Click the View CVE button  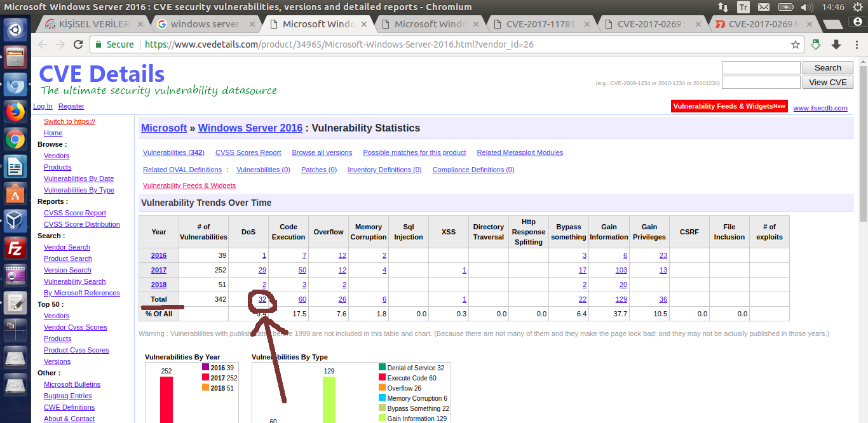point(827,83)
